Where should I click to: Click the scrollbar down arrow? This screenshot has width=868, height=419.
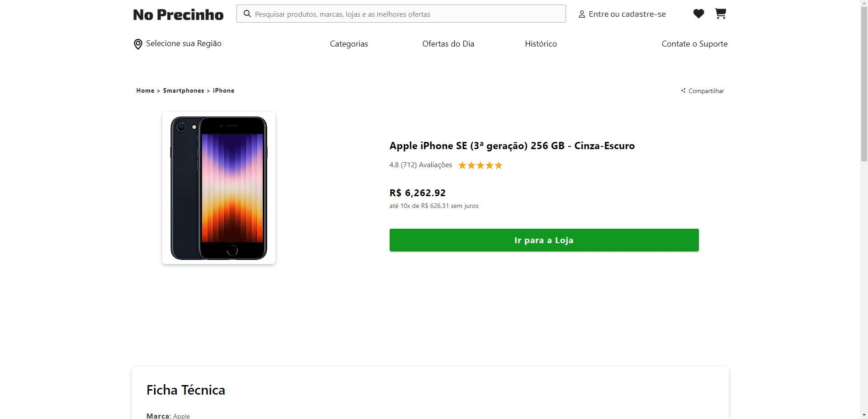click(864, 414)
